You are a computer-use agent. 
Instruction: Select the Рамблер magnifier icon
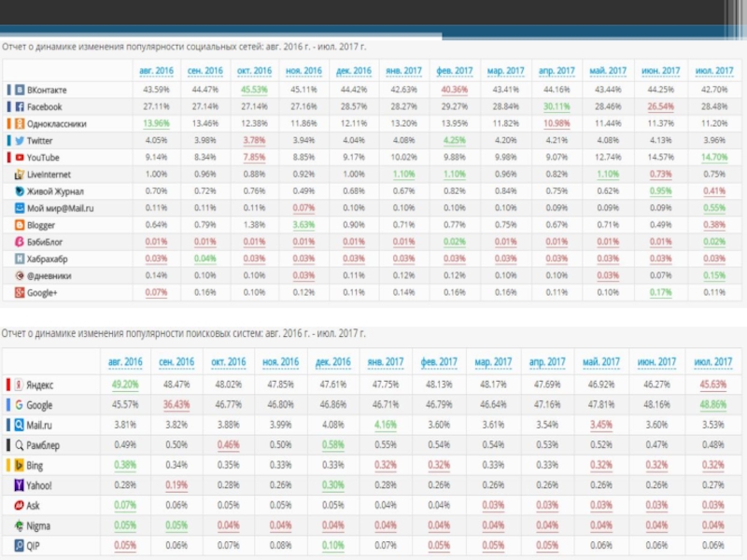(x=18, y=444)
